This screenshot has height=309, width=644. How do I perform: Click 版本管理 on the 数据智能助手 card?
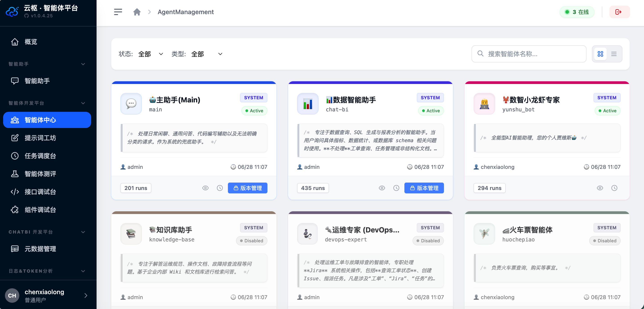(x=424, y=188)
